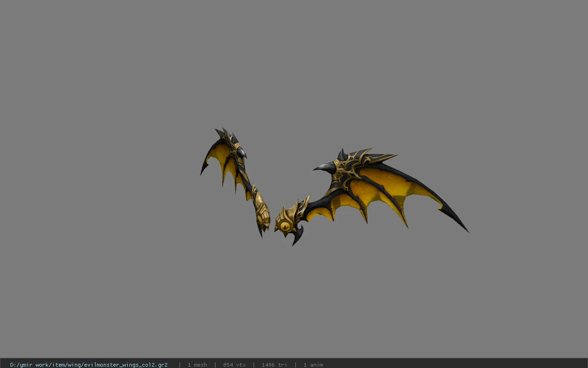The height and width of the screenshot is (368, 588).
Task: Click the file path evilmonster_wings_col2.gr2
Action: [x=89, y=365]
